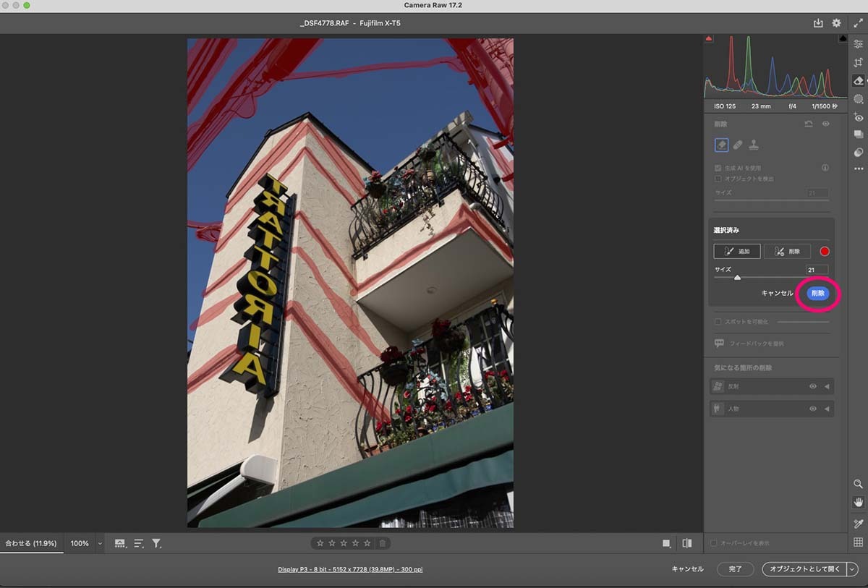The image size is (868, 588).
Task: Select the Hand tool
Action: tap(859, 502)
